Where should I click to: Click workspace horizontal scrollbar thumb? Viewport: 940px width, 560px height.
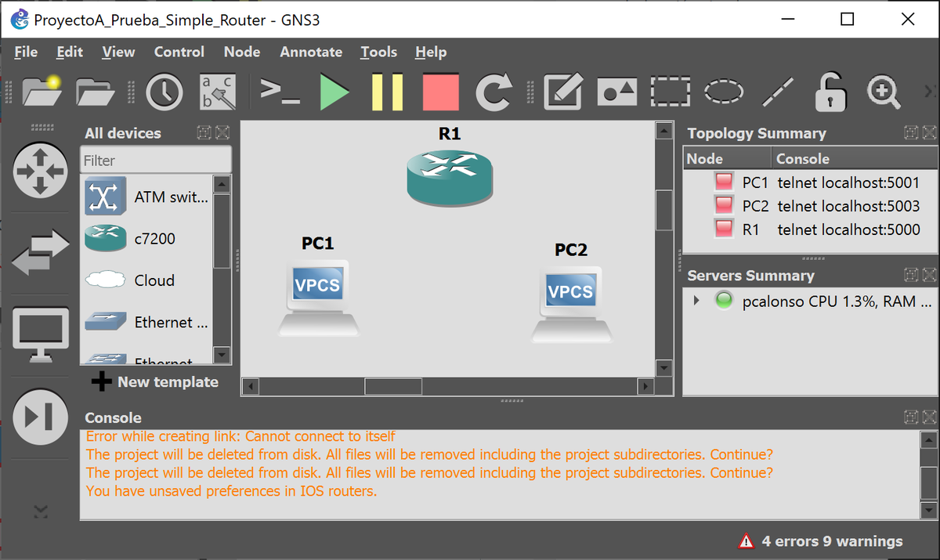394,386
